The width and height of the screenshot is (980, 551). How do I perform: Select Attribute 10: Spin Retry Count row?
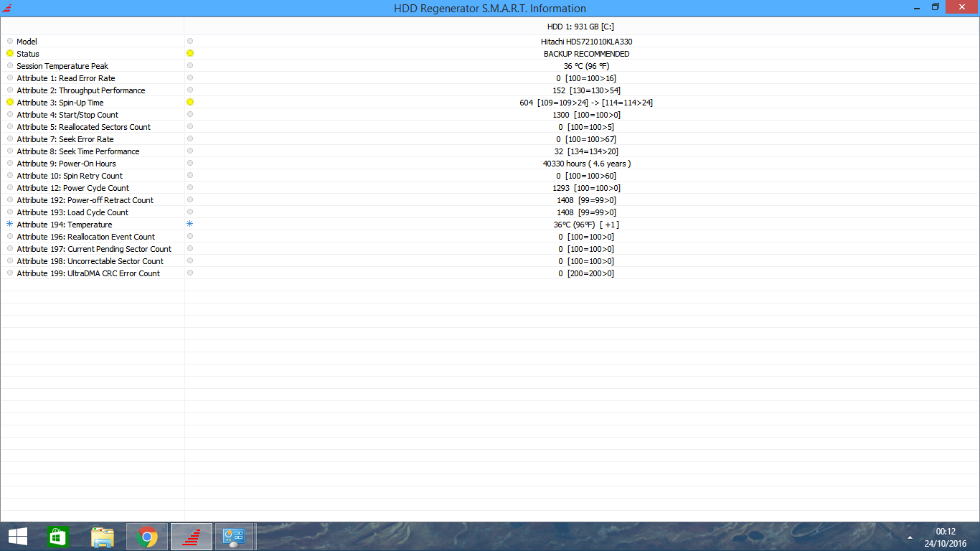[70, 176]
